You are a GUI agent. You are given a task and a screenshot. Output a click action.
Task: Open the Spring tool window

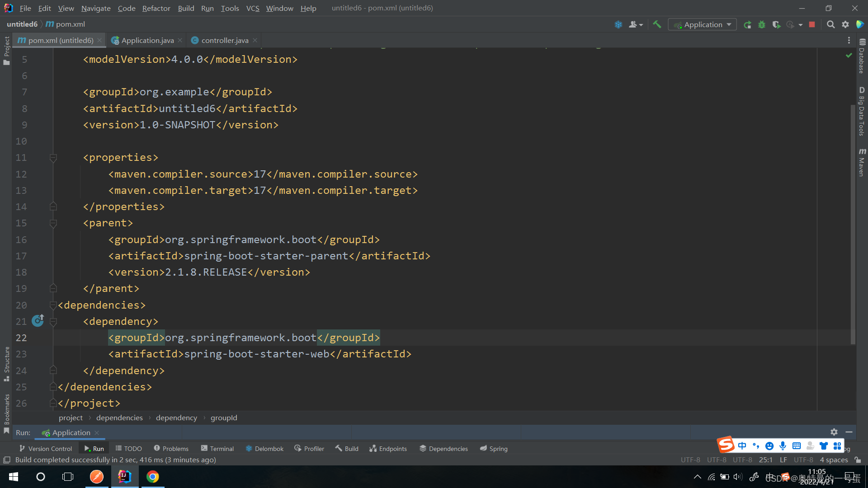tap(494, 448)
